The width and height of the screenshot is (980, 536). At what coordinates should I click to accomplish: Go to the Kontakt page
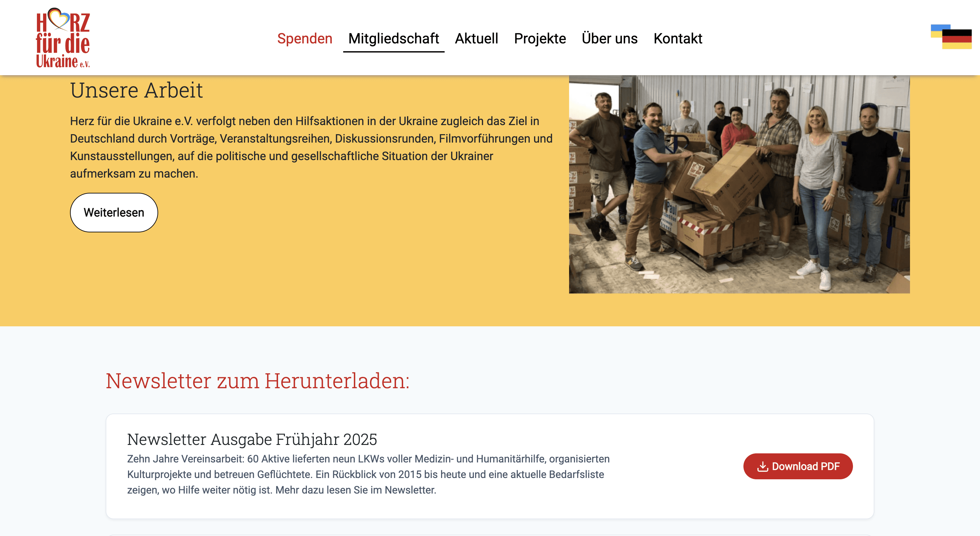click(678, 39)
